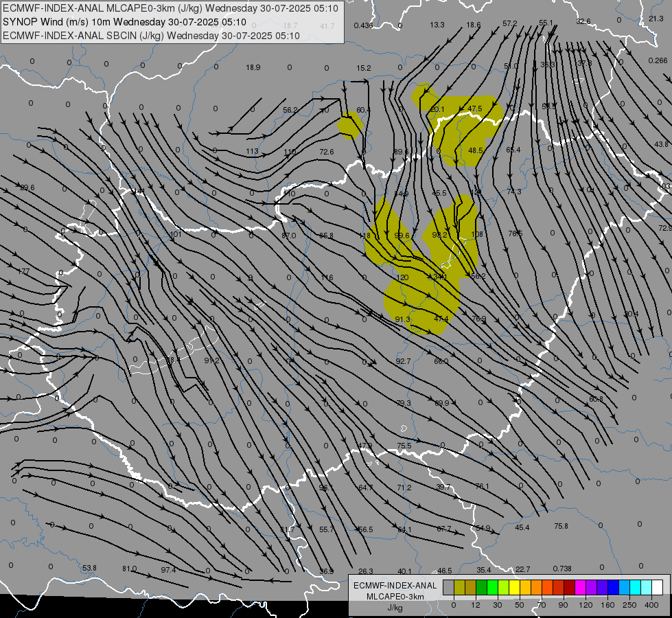
Task: Click the 21.3 value on the map
Action: [656, 19]
